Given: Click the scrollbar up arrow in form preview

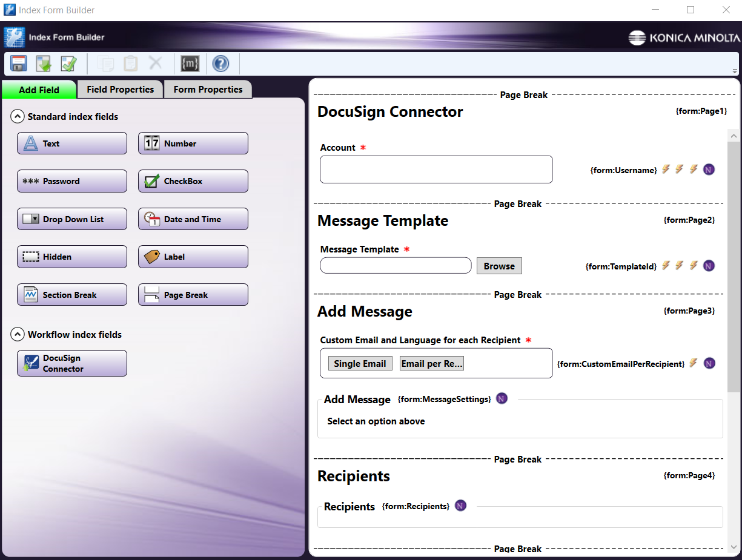Looking at the screenshot, I should coord(734,136).
